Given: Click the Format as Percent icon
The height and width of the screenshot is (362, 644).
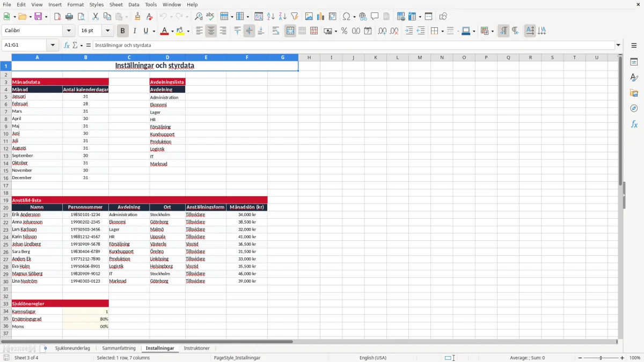Looking at the screenshot, I should coord(344,31).
